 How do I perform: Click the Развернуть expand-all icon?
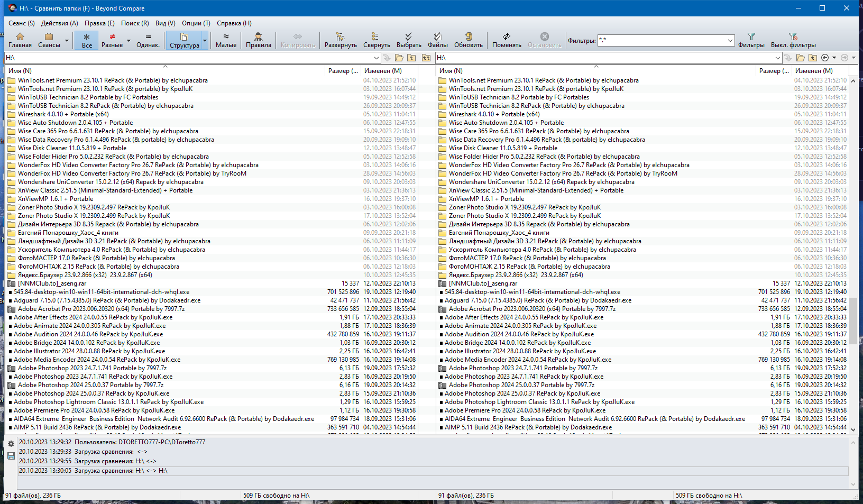click(x=341, y=40)
